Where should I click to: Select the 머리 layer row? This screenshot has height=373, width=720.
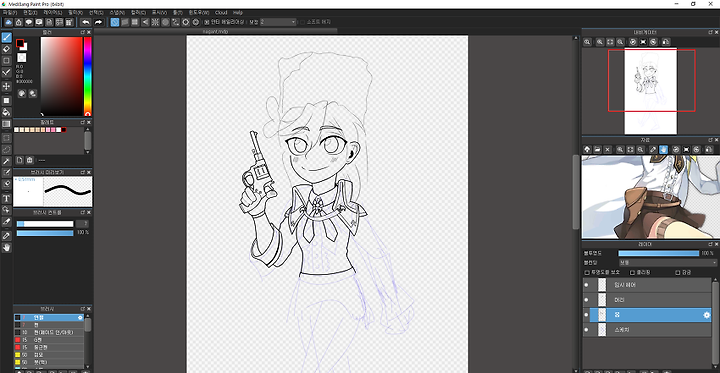[647, 300]
